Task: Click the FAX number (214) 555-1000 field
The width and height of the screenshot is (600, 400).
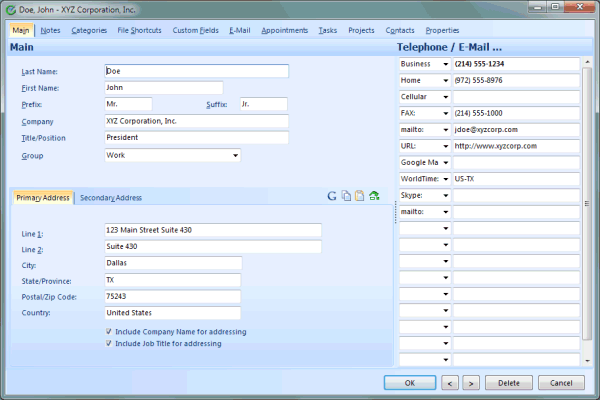Action: coord(516,113)
